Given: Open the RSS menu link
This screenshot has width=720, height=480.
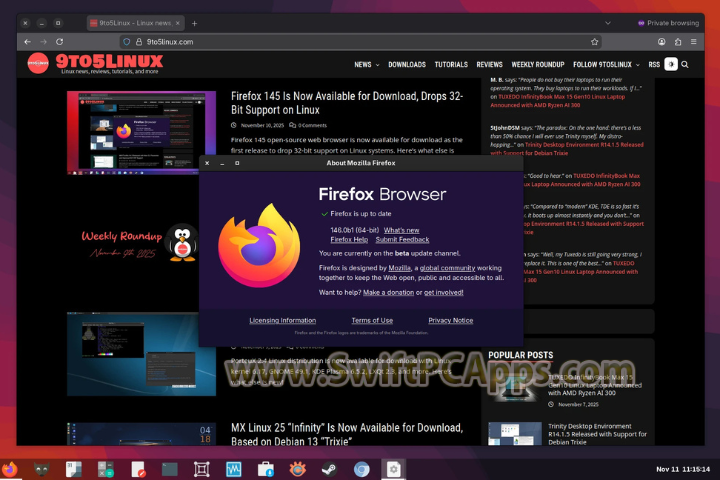Looking at the screenshot, I should [654, 65].
